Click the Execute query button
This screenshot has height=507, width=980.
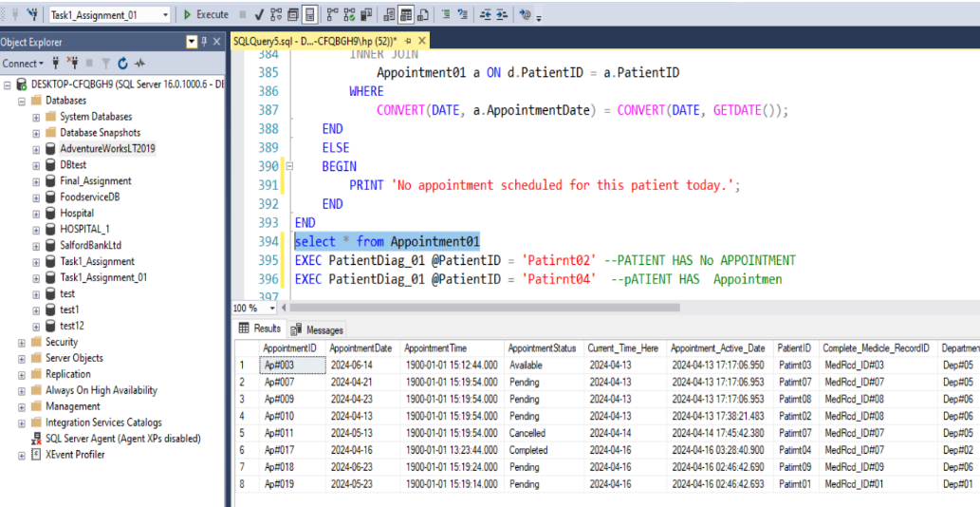pos(206,14)
